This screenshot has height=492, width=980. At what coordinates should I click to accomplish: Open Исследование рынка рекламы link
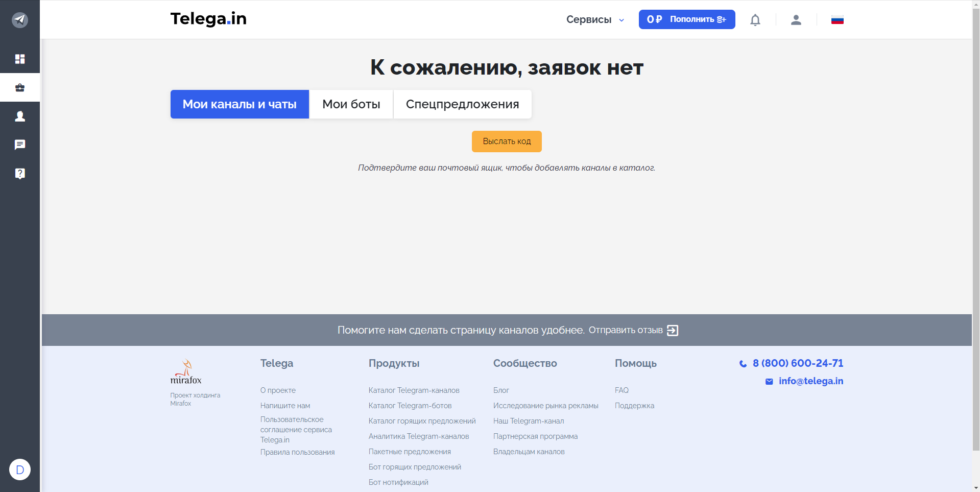pyautogui.click(x=545, y=406)
